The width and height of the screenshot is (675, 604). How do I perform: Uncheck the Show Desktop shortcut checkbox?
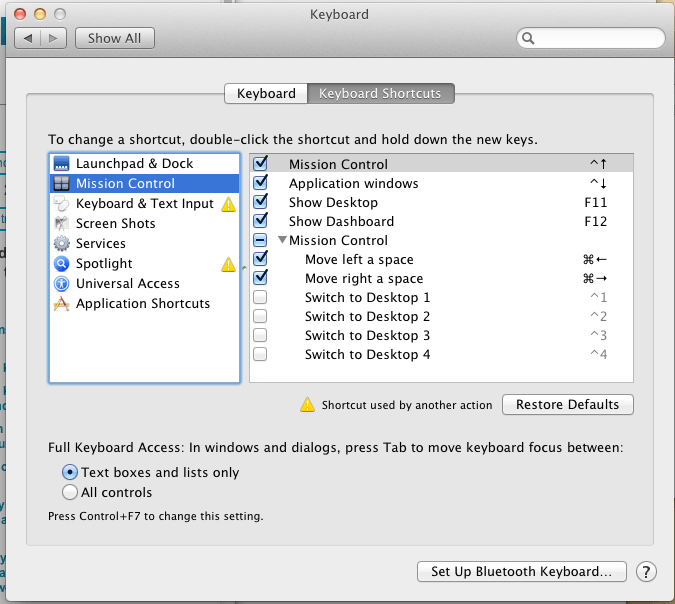tap(261, 203)
